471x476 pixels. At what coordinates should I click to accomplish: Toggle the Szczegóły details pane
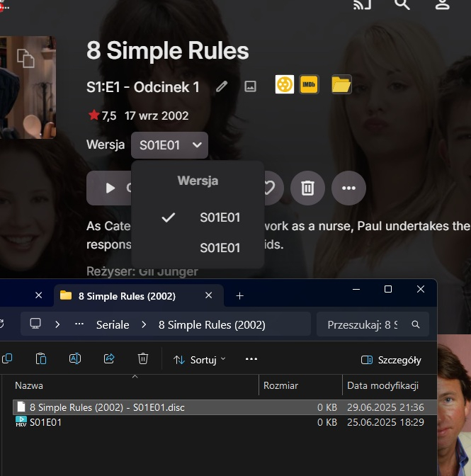391,360
